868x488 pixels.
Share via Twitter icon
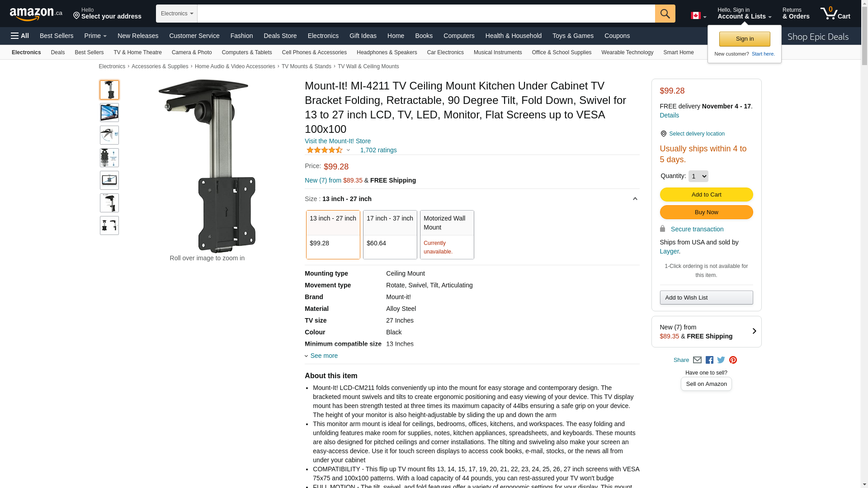pos(721,360)
